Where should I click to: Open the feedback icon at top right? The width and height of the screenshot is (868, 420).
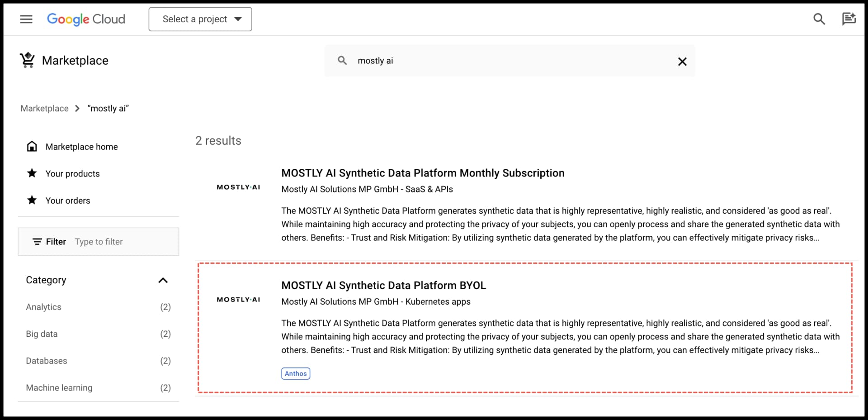[849, 19]
